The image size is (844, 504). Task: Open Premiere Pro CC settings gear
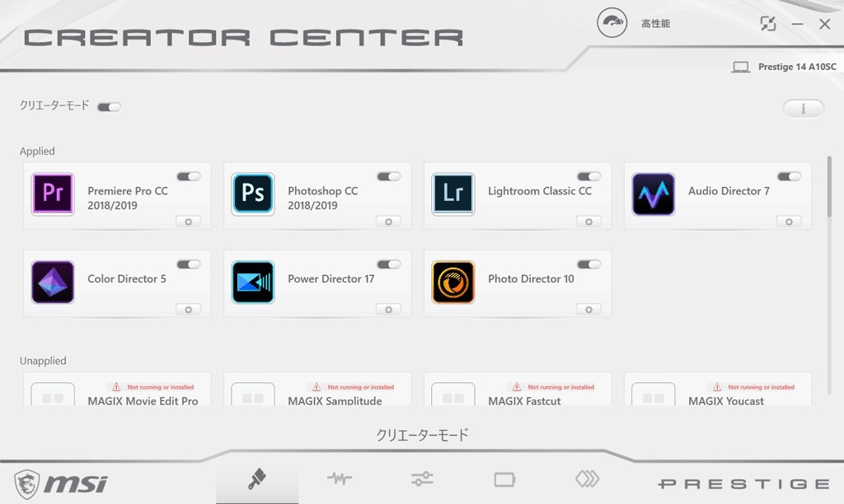[x=189, y=222]
